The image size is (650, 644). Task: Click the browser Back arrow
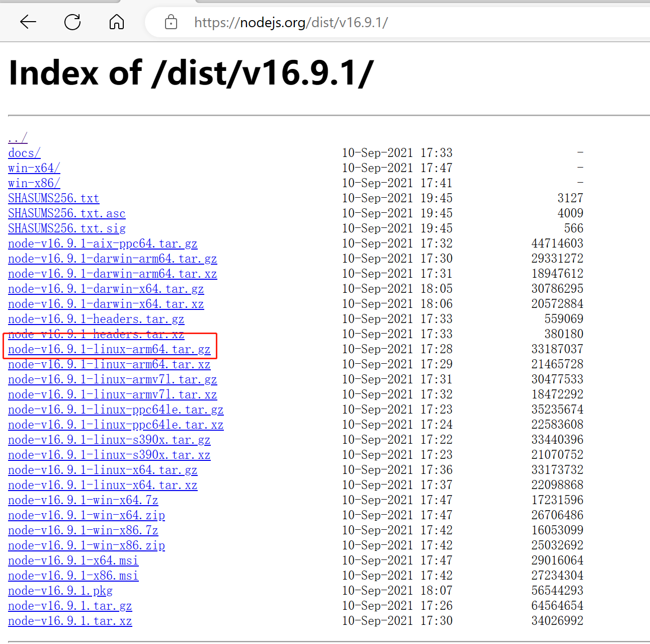pyautogui.click(x=28, y=22)
